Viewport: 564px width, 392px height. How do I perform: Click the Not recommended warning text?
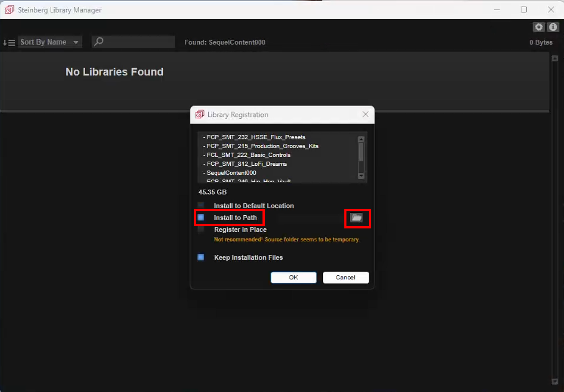(287, 239)
